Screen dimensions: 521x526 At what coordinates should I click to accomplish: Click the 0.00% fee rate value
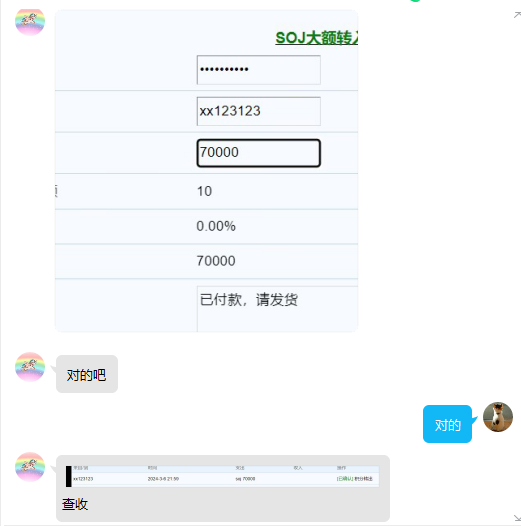[216, 226]
